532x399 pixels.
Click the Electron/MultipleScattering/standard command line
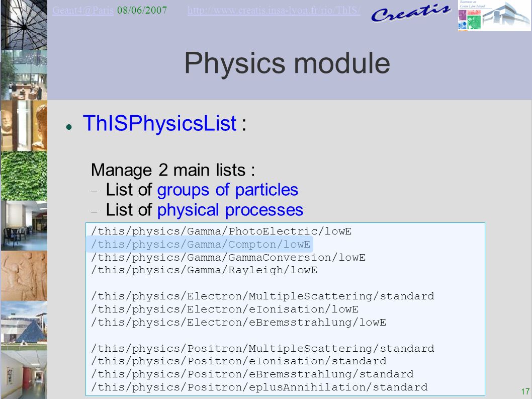262,296
